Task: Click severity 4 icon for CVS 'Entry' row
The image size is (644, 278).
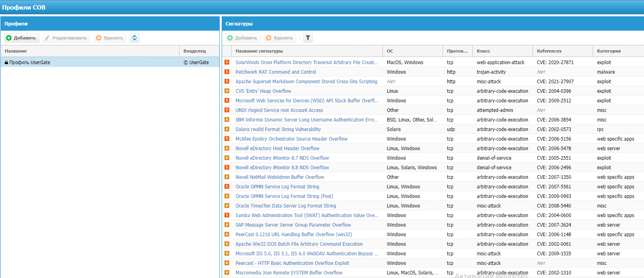Action: (x=227, y=91)
